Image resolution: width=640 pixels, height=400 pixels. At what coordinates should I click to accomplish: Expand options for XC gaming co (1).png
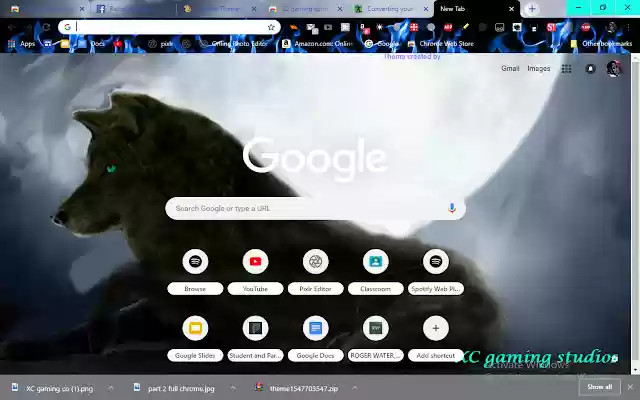(x=111, y=388)
